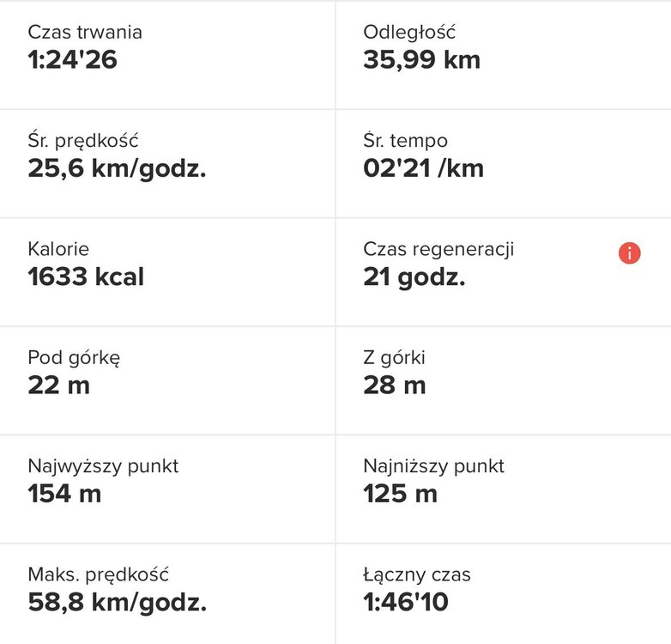Viewport: 671px width, 644px height.
Task: Tap the 35,99 km distance value
Action: [x=421, y=60]
